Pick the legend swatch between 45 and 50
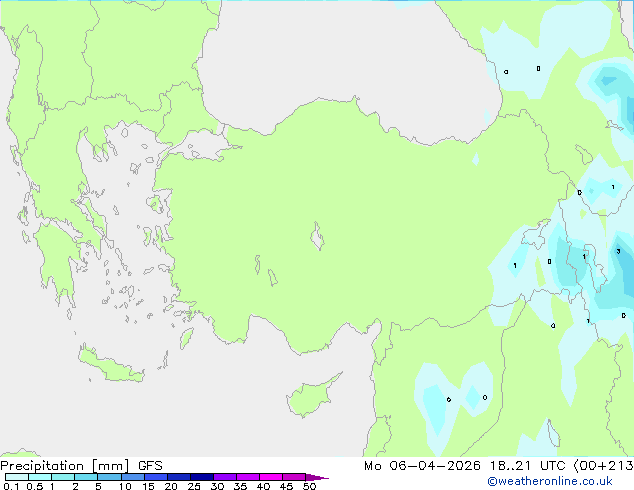Screen dimensions: 634x490 [x=294, y=477]
